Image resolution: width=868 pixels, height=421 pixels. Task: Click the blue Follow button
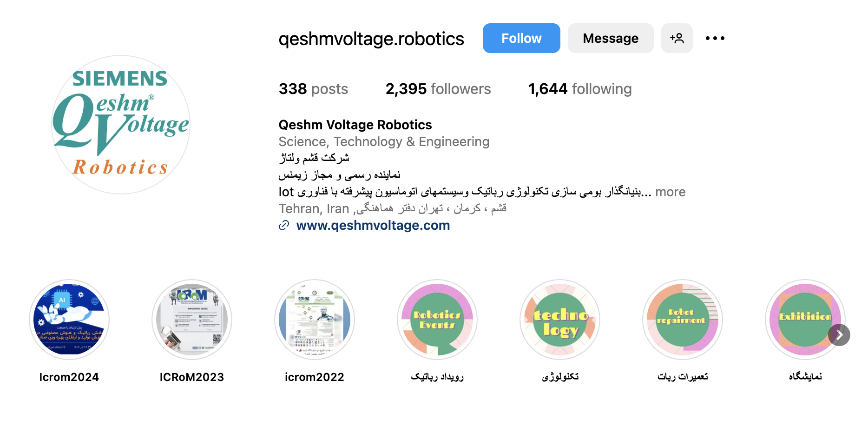(x=521, y=38)
